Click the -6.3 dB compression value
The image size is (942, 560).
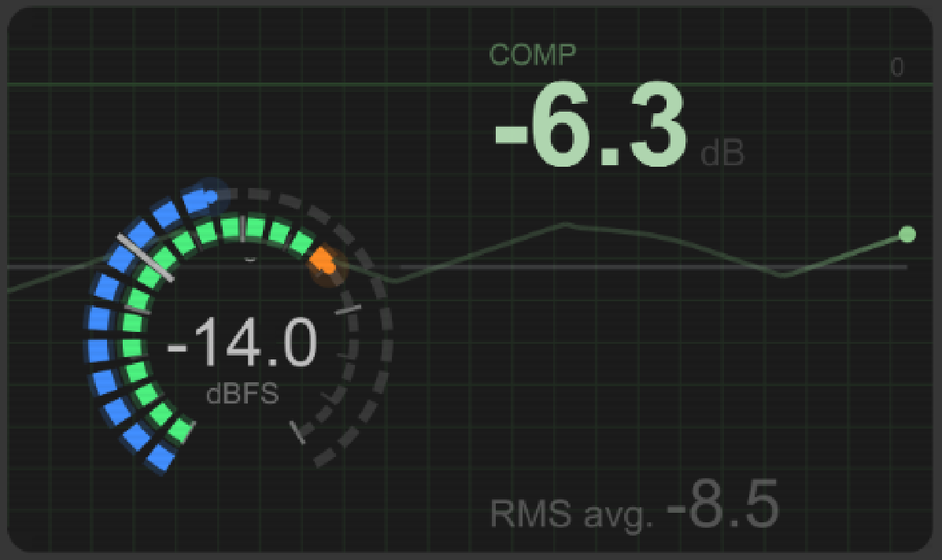(x=619, y=125)
